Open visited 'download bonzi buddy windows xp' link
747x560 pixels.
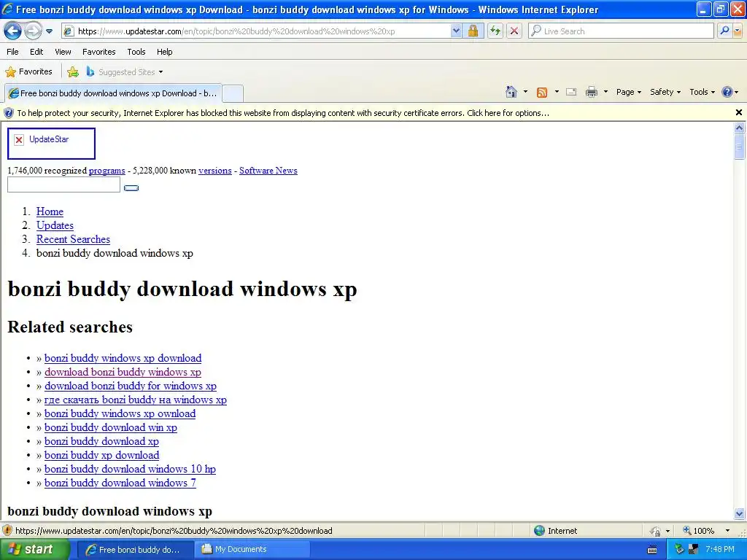point(123,372)
